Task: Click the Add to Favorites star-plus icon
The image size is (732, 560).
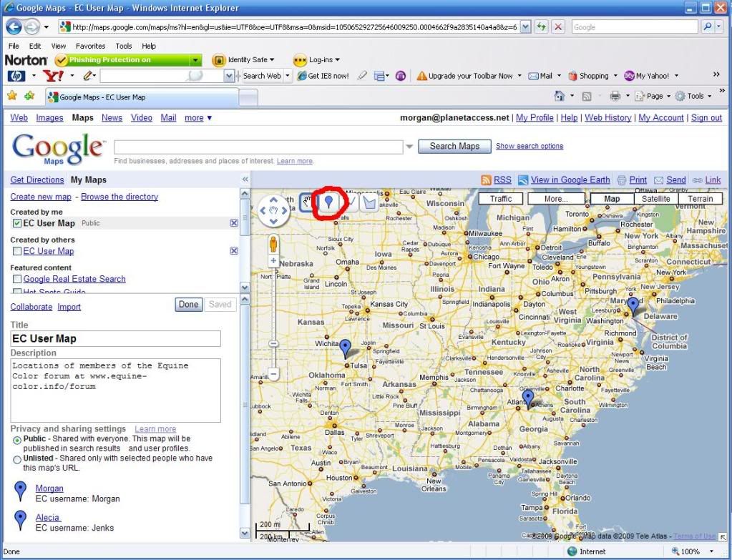Action: 30,96
